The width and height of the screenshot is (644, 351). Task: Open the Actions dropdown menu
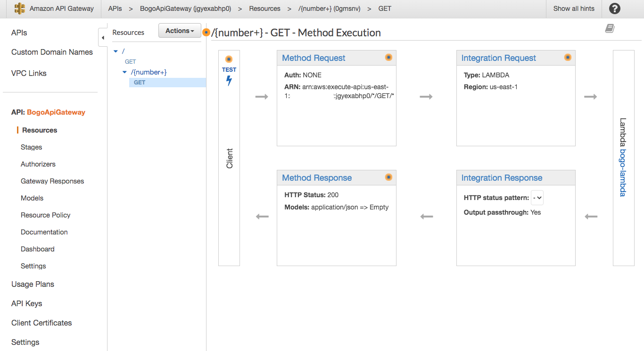[180, 31]
